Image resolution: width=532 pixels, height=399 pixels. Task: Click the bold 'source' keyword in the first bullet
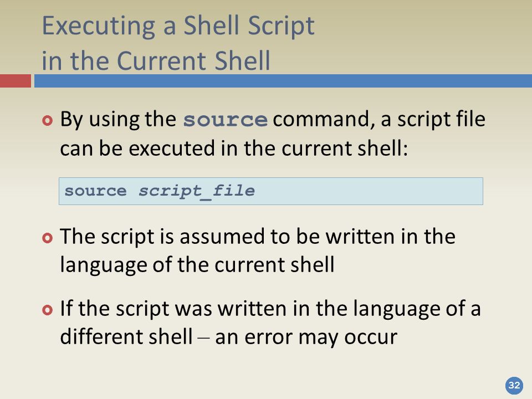226,120
